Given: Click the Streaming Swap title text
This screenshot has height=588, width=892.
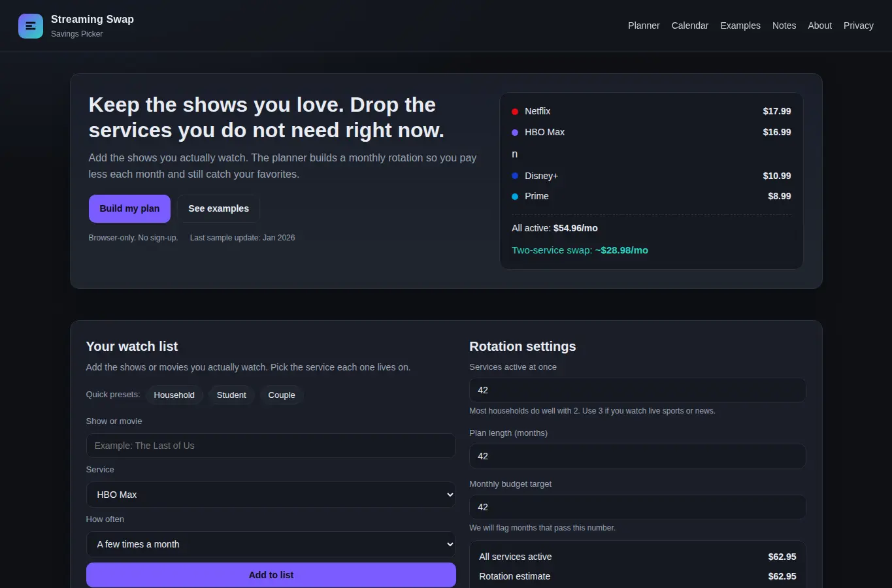Looking at the screenshot, I should pos(92,19).
